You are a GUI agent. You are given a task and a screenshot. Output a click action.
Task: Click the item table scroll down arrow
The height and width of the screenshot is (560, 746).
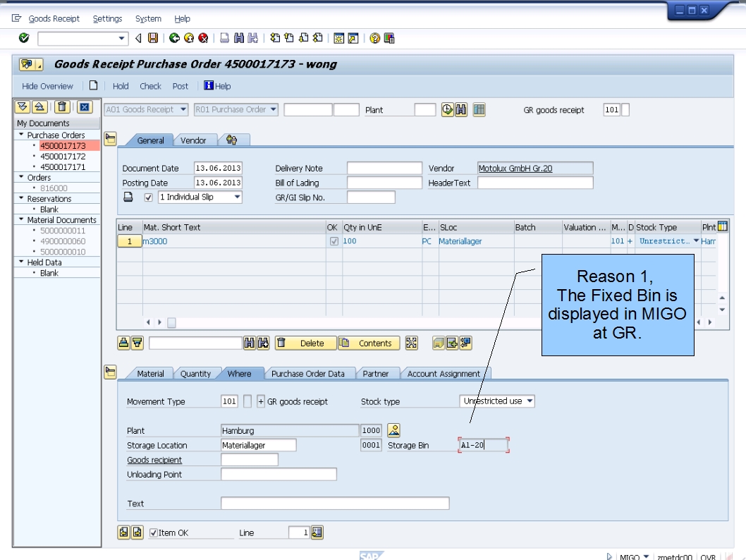click(722, 310)
